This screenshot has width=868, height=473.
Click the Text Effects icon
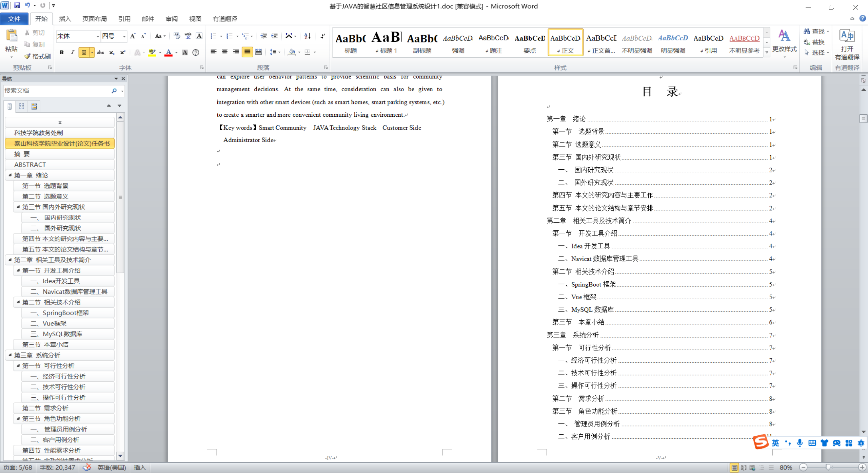tap(137, 52)
